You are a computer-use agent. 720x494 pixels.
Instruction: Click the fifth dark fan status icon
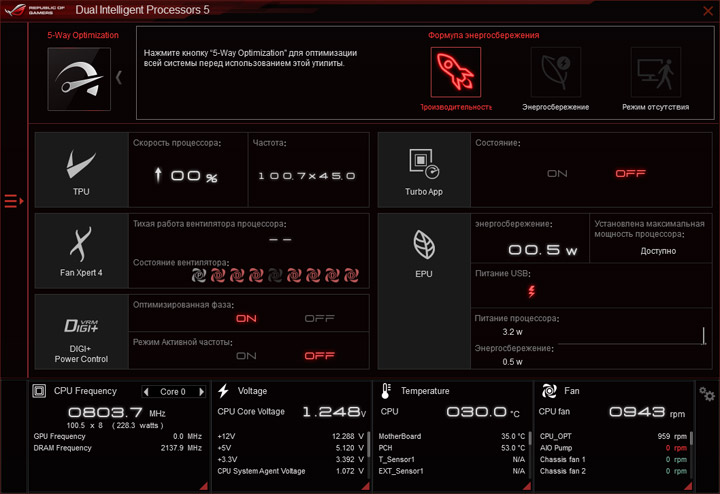tap(275, 275)
